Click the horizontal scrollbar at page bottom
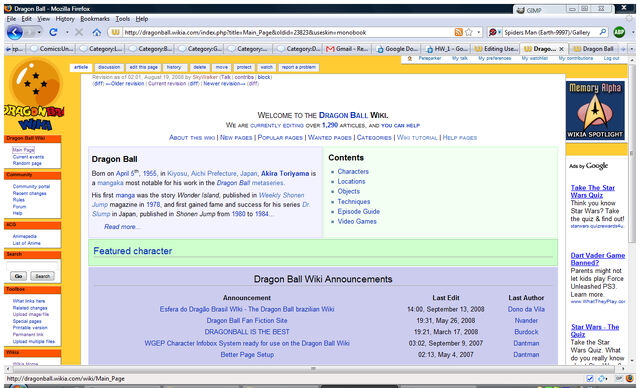This screenshot has height=388, width=640. point(313,369)
